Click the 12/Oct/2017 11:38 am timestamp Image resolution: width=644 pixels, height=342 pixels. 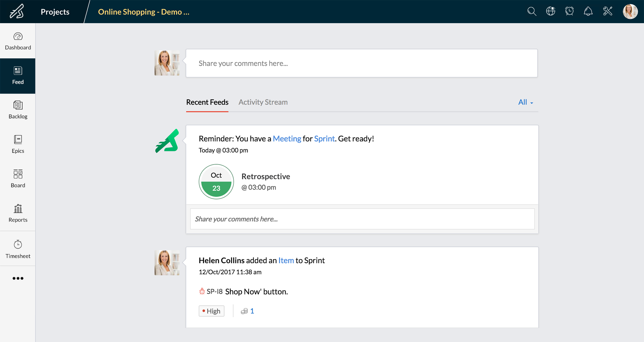[230, 272]
